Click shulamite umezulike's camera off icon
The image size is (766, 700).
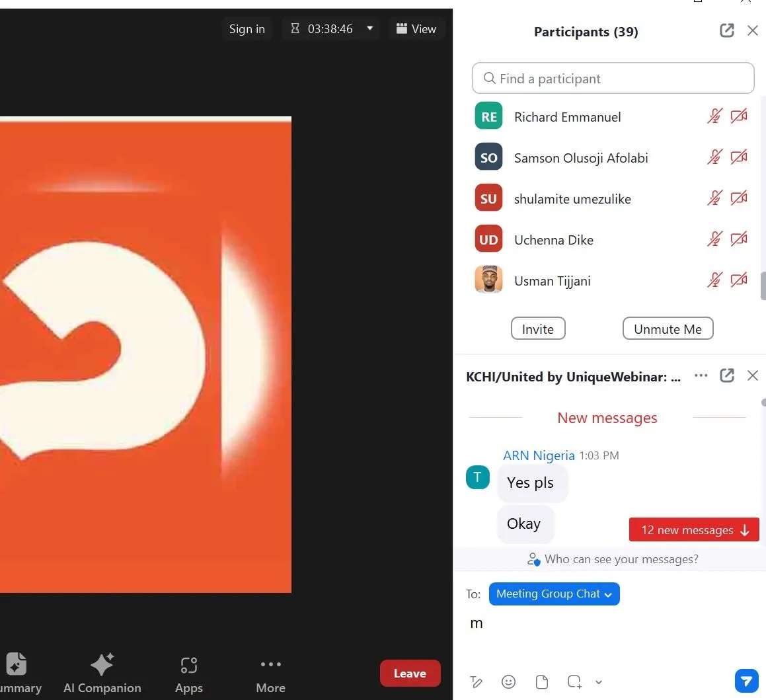coord(738,198)
